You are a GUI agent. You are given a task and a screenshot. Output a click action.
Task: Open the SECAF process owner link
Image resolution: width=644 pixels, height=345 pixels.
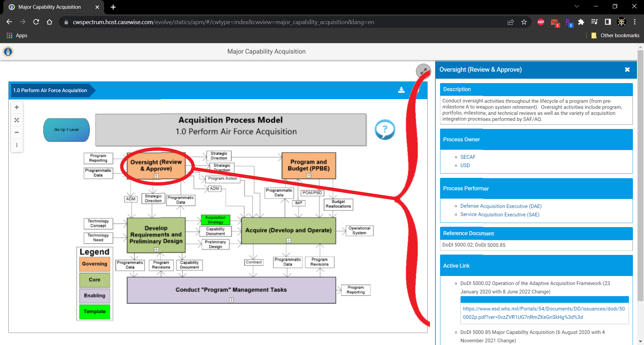[x=468, y=157]
